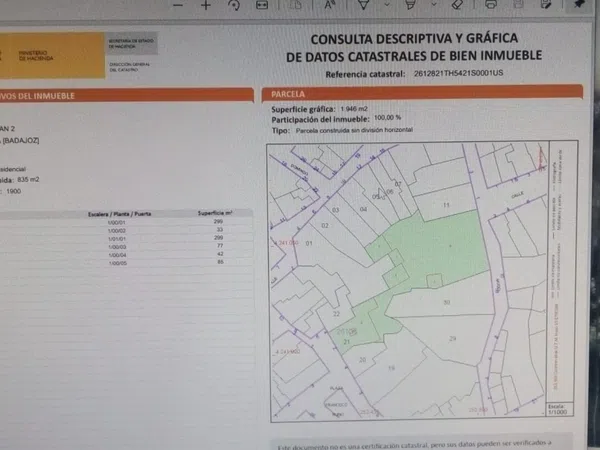
Task: Click the table cell 1/00/04
Action: click(117, 255)
